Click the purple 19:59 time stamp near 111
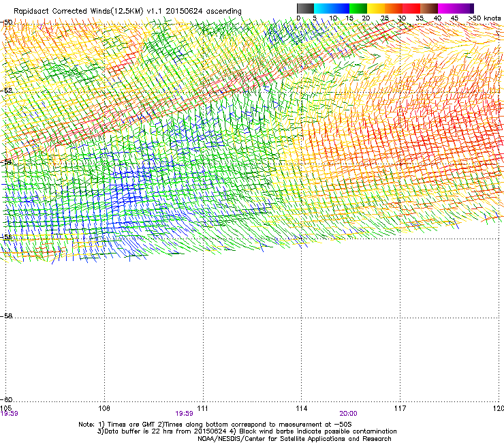 [x=184, y=414]
